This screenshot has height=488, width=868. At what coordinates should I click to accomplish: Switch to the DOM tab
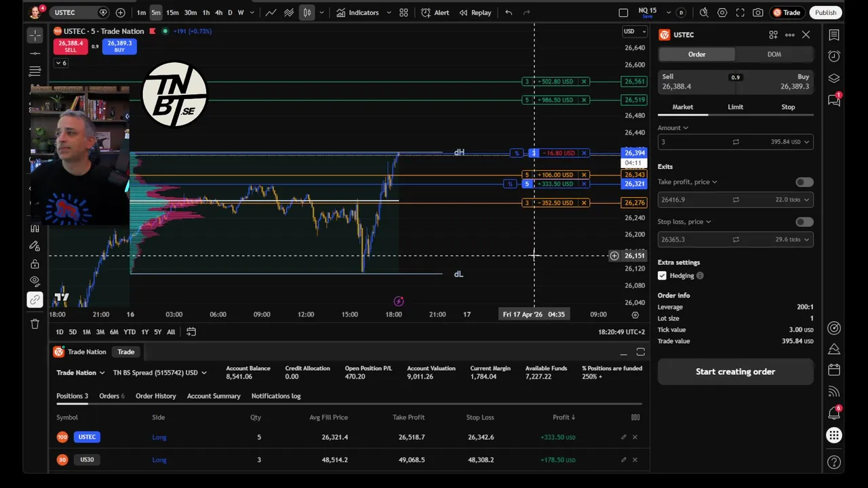point(774,54)
